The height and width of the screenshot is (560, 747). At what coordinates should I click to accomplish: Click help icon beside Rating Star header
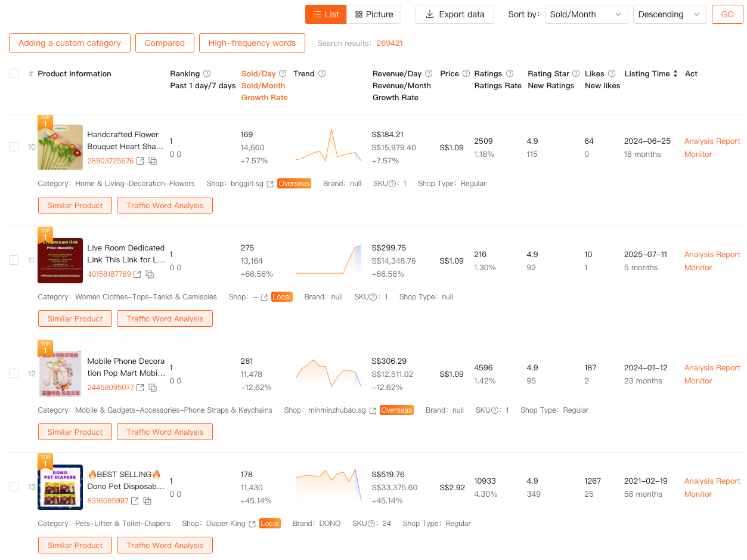576,74
